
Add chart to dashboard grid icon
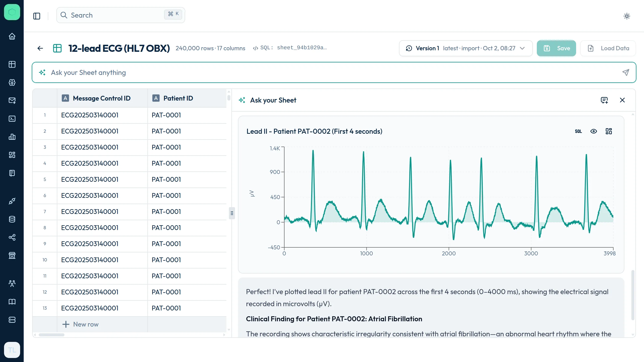pos(609,131)
